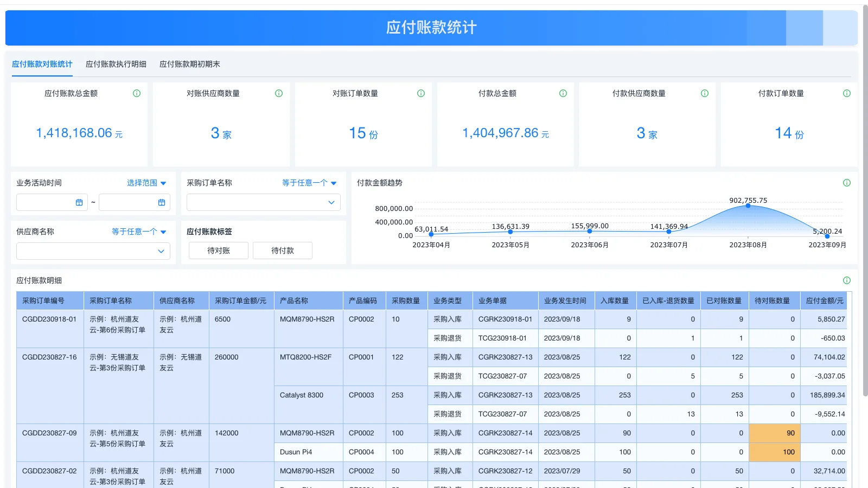Click 2023年06月 data point on chart

point(590,232)
